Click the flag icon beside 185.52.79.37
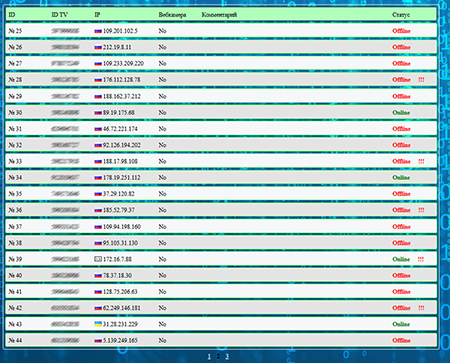450x363 pixels. (98, 210)
